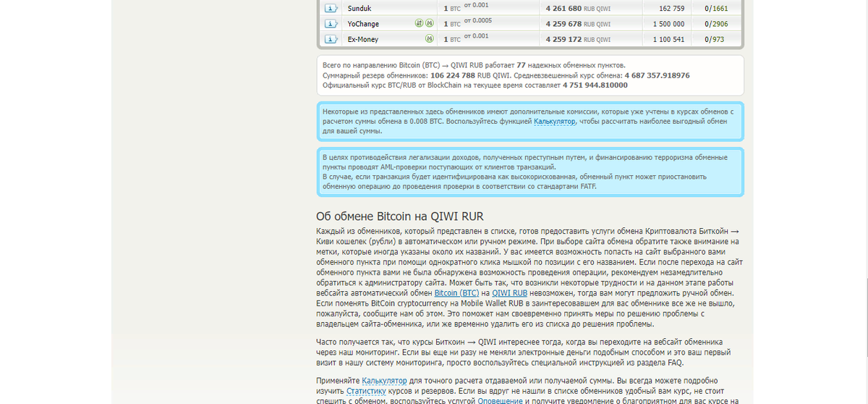Click Ex-Money reserve value 1 100 541
This screenshot has width=868, height=404.
pos(668,39)
